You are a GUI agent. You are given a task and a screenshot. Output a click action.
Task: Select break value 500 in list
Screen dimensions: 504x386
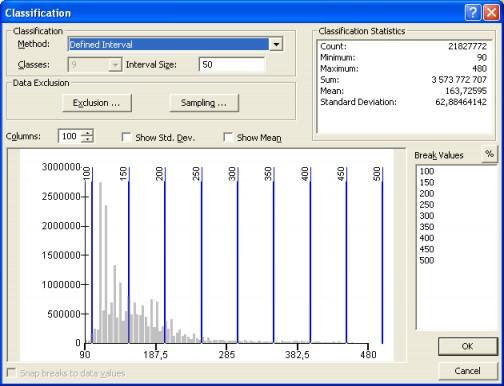click(427, 260)
